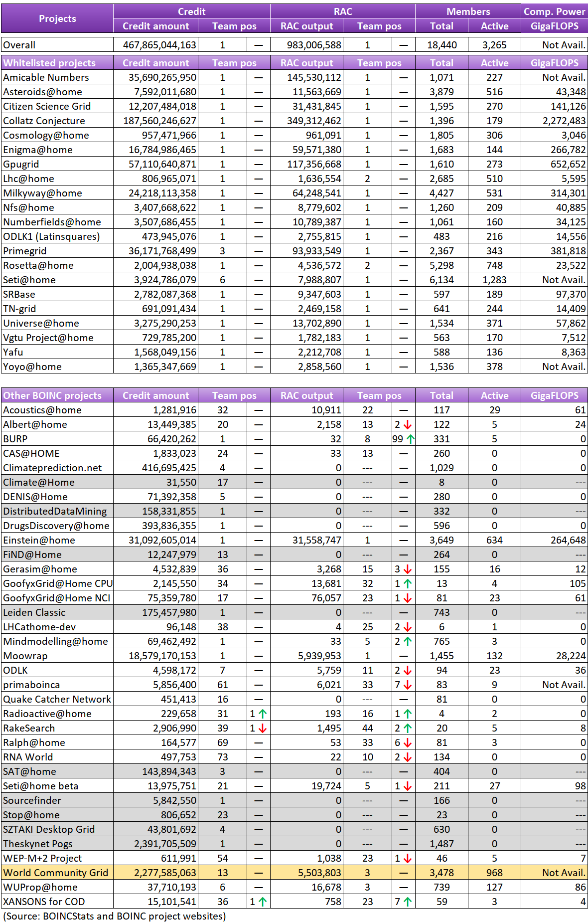588x923 pixels.
Task: Click overall total members 18,440
Action: point(442,45)
